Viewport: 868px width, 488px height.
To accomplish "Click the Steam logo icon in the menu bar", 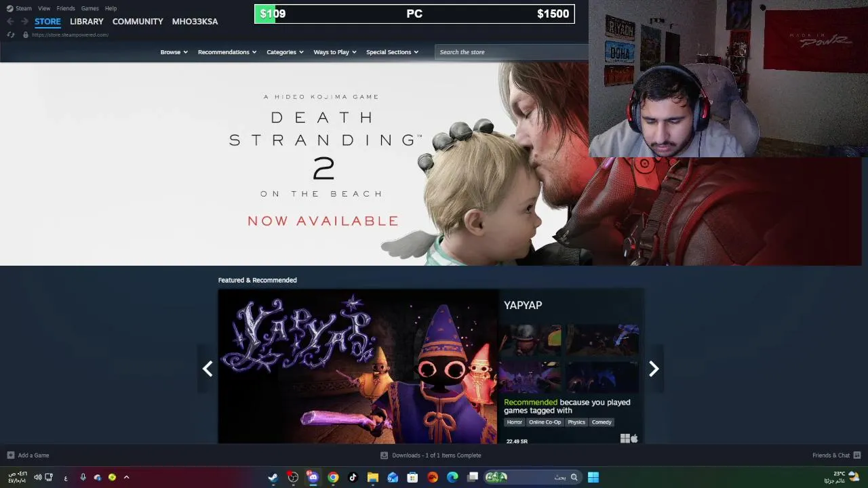I will (x=9, y=8).
